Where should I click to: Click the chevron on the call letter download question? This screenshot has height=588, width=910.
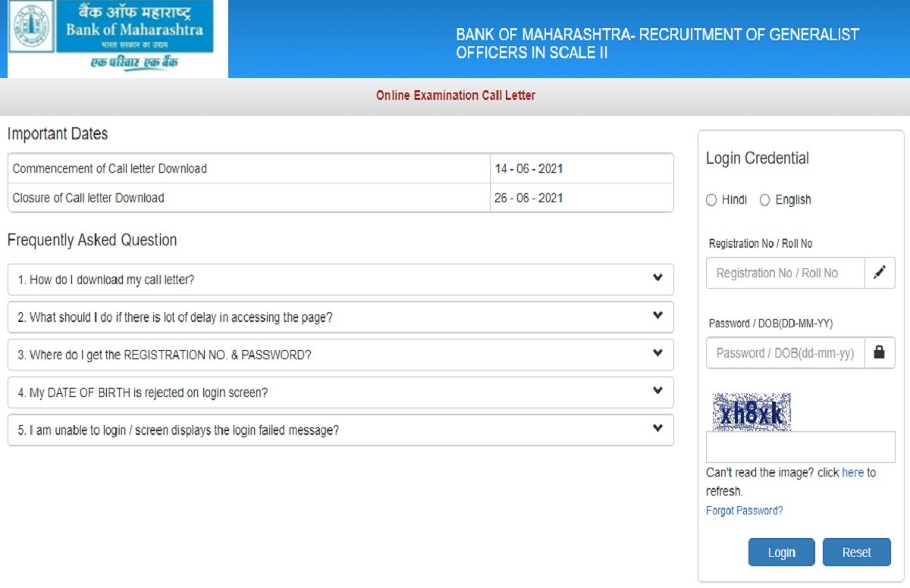coord(657,278)
